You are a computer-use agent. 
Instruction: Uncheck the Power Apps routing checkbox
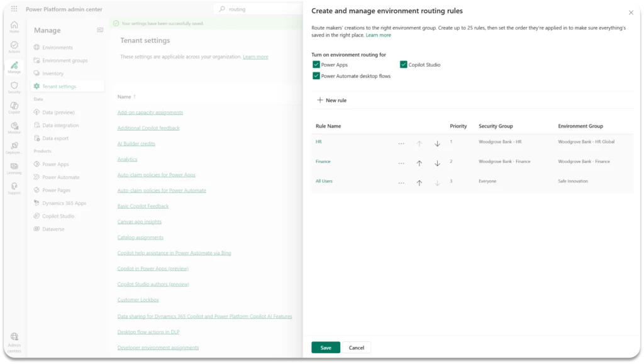click(316, 65)
